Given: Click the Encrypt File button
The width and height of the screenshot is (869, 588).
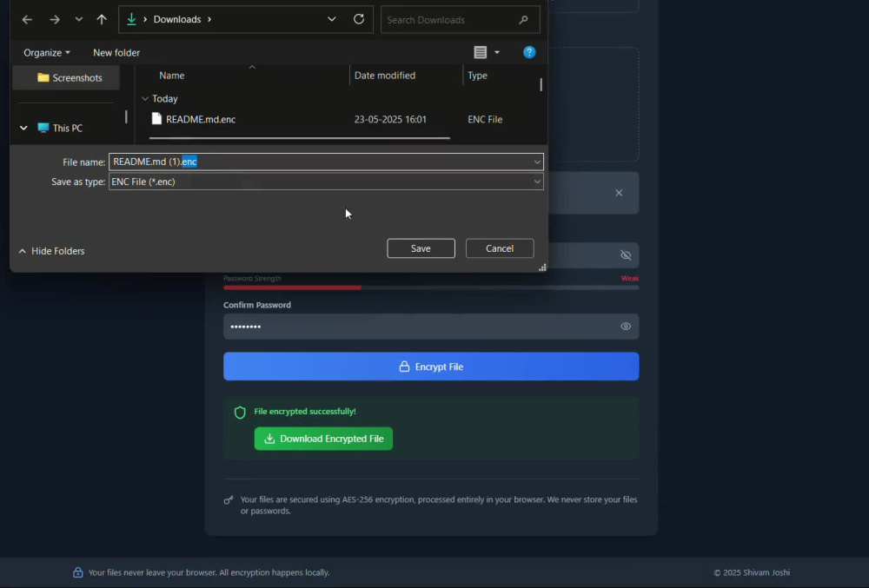Looking at the screenshot, I should click(431, 367).
